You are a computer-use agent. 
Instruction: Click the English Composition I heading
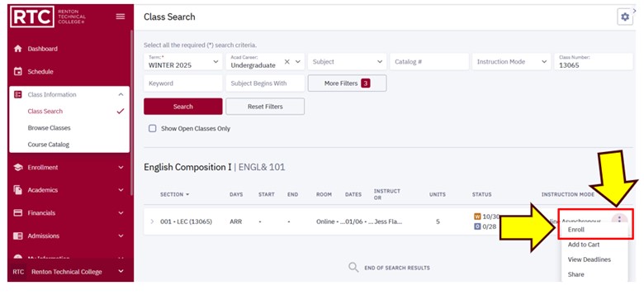tap(187, 167)
